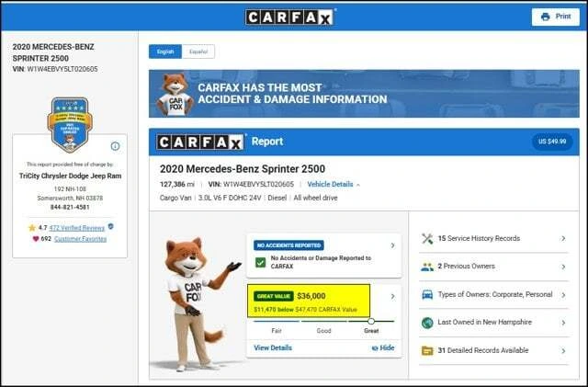This screenshot has height=387, width=588.
Task: Click the printer icon in Print button
Action: 545,17
